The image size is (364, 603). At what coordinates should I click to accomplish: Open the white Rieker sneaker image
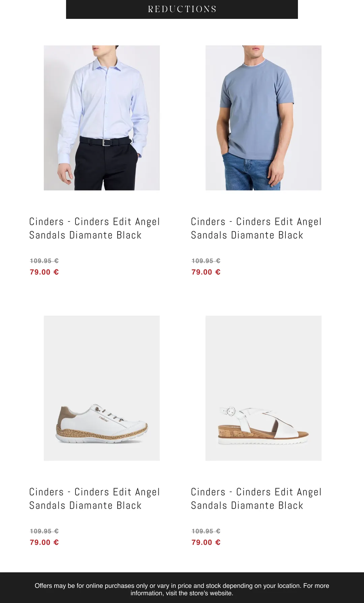point(102,388)
